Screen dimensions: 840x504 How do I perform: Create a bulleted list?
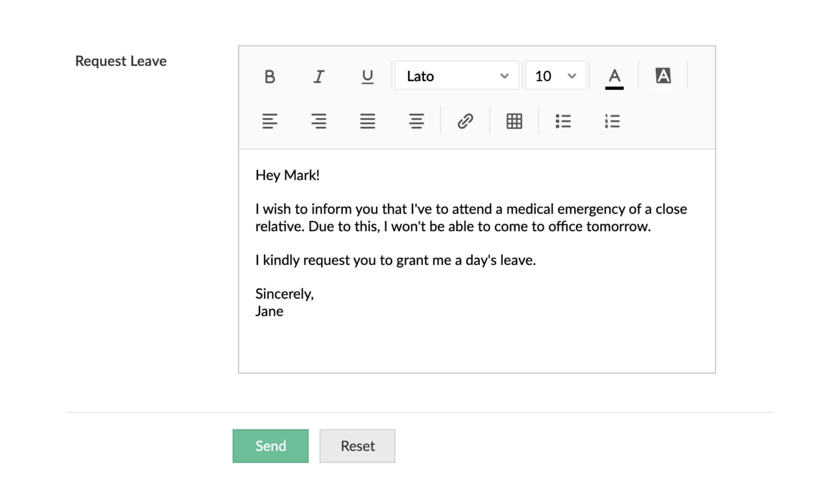coord(563,121)
